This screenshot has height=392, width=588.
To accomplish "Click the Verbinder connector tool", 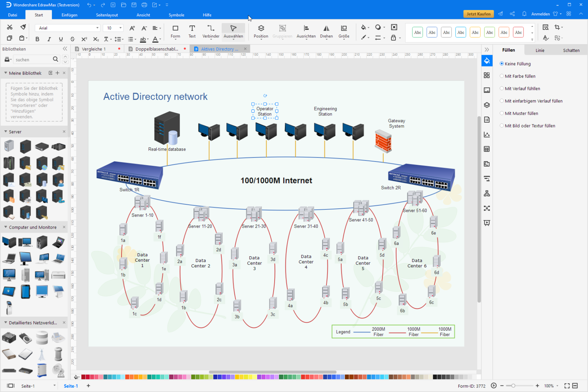I will (211, 31).
